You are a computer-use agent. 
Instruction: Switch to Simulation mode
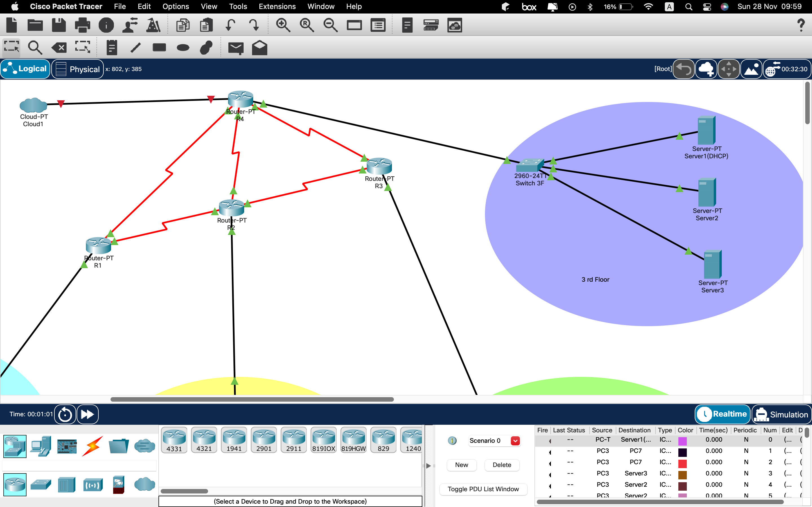pos(781,414)
